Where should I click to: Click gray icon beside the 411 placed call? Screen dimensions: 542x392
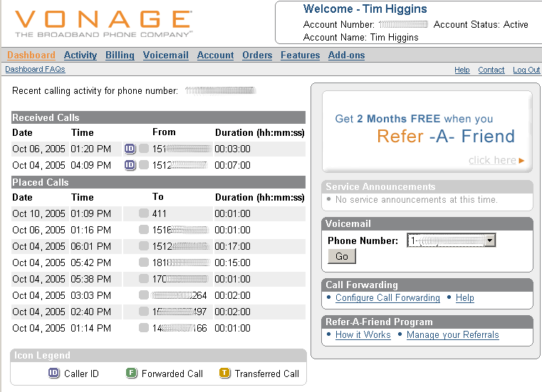point(144,213)
